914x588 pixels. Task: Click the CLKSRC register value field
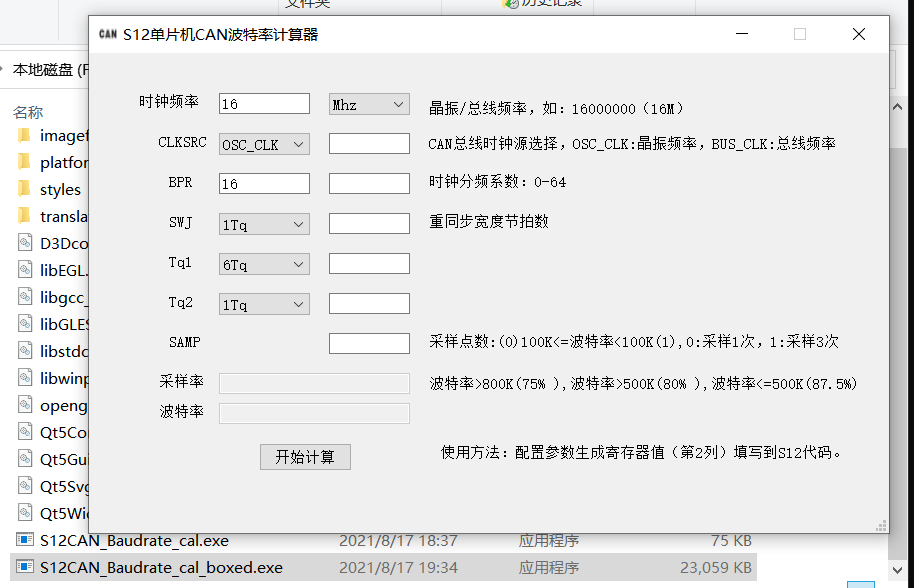tap(369, 143)
